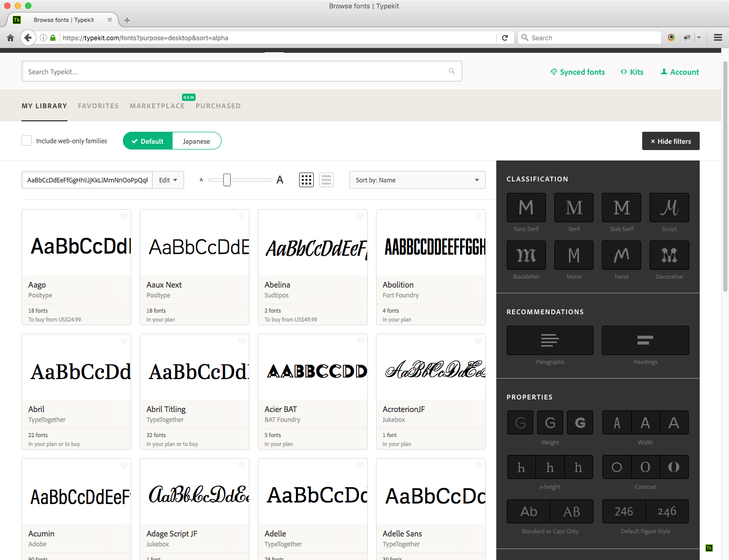Choose high x-height filter

578,467
